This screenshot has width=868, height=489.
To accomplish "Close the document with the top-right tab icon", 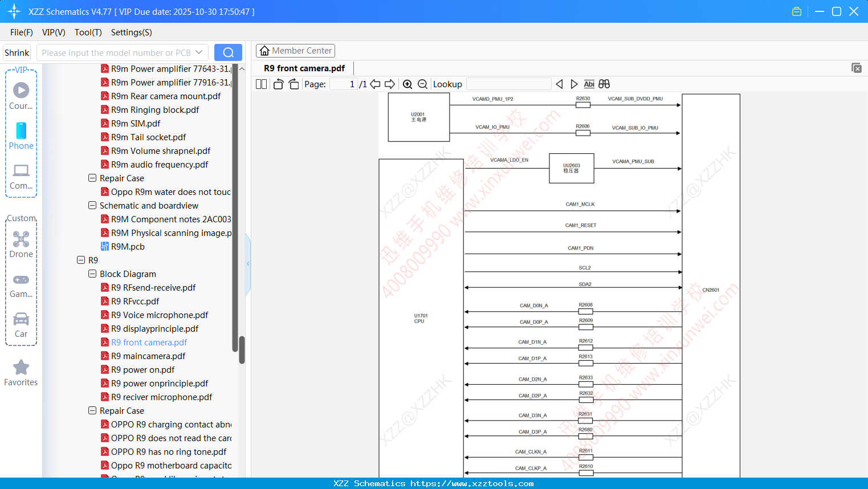I will point(856,68).
